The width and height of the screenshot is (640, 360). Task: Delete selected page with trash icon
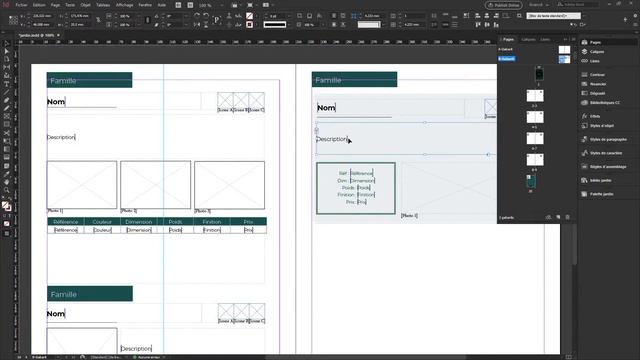click(567, 218)
